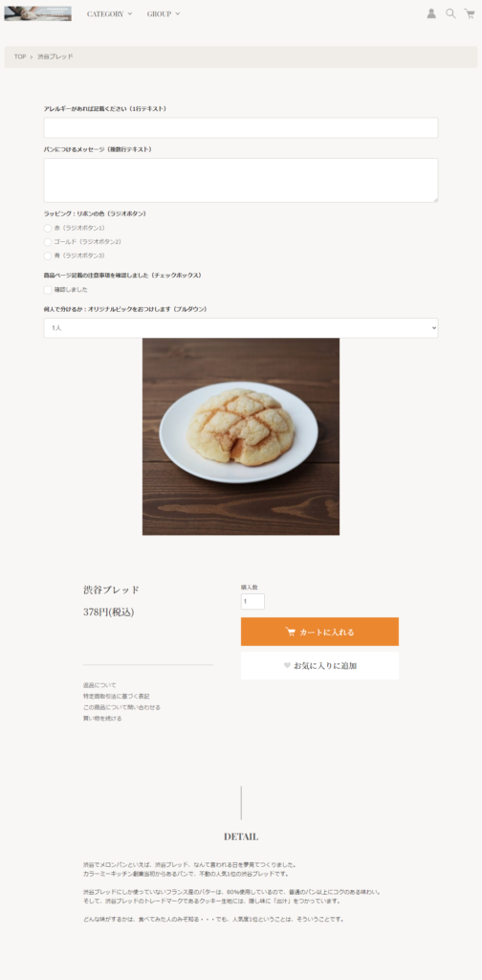Click 渋谷ブレッド breadcrumb item

tap(55, 56)
